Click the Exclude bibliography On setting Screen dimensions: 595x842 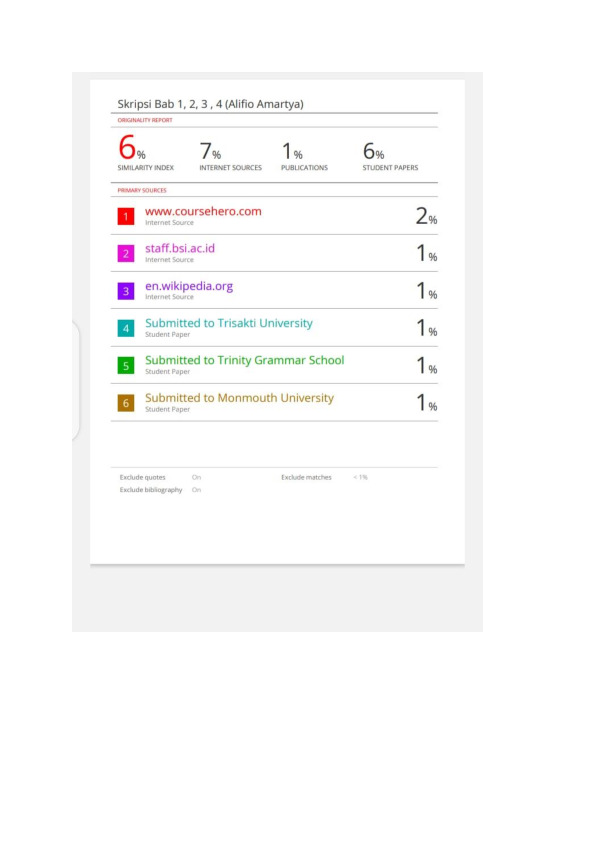[x=196, y=490]
